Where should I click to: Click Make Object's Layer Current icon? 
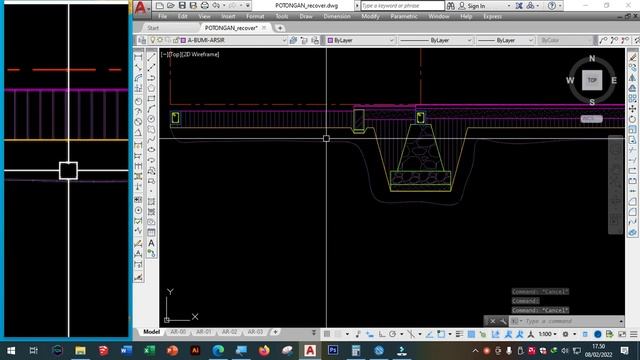point(293,40)
